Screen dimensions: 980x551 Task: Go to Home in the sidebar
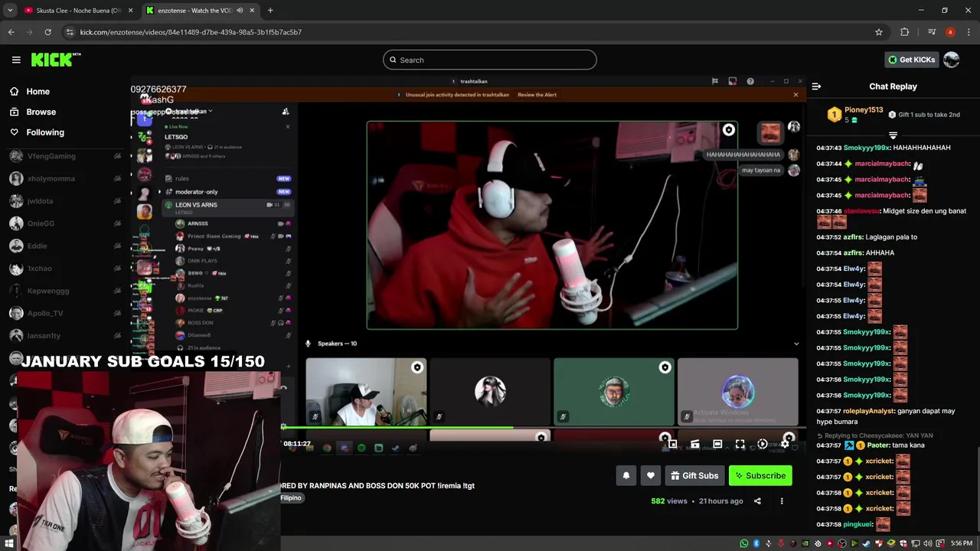pos(38,91)
